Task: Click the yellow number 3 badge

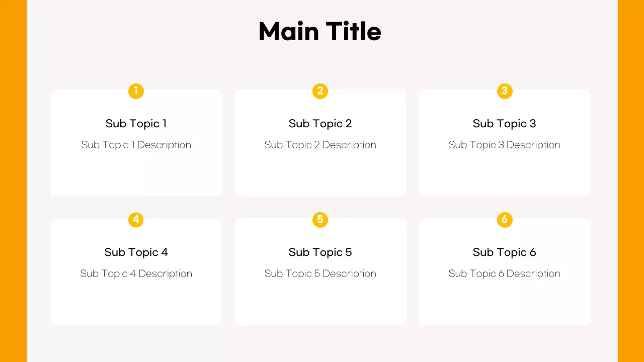Action: pyautogui.click(x=504, y=91)
